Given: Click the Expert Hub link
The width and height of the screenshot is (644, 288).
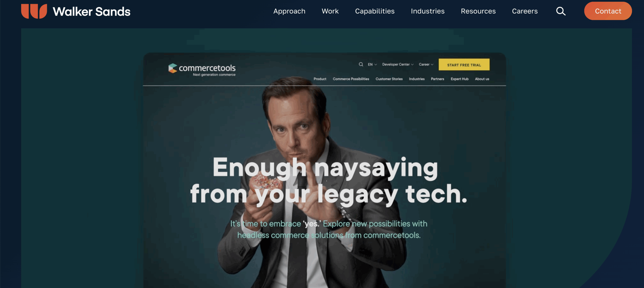Looking at the screenshot, I should pyautogui.click(x=460, y=79).
